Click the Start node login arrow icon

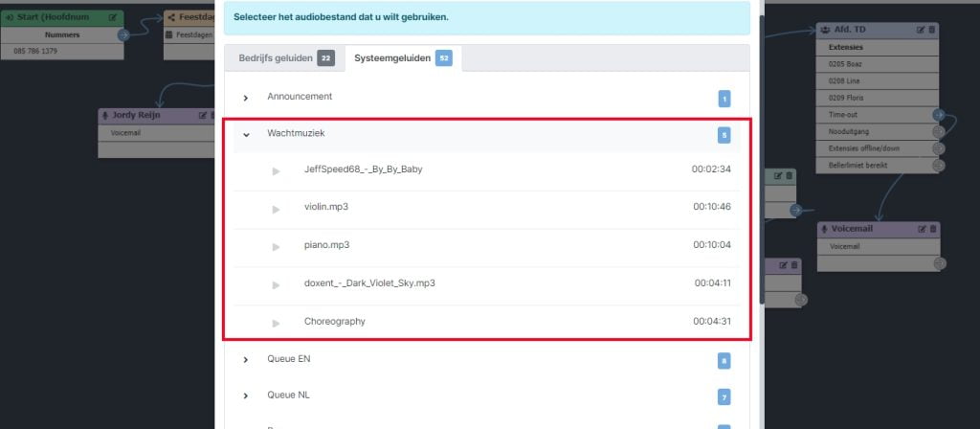[x=10, y=17]
